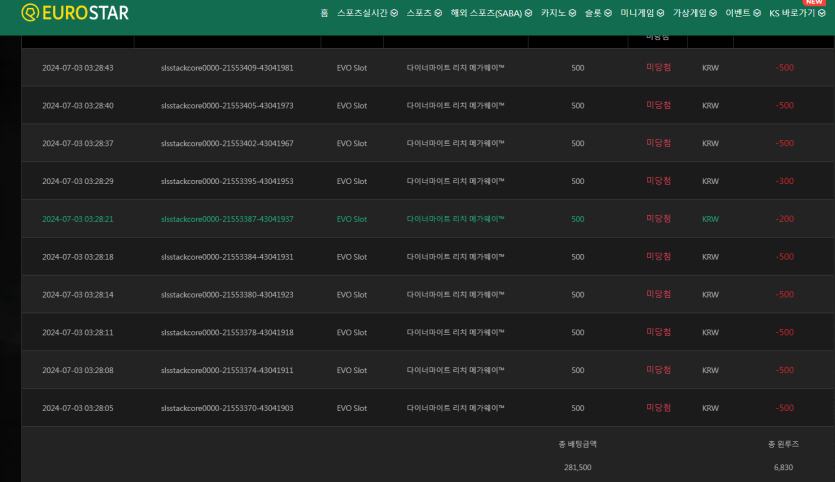
Task: Open the 해외 스포츠(SABA) menu
Action: 491,13
